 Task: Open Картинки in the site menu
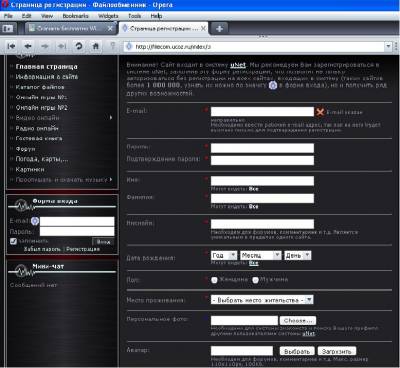click(30, 169)
